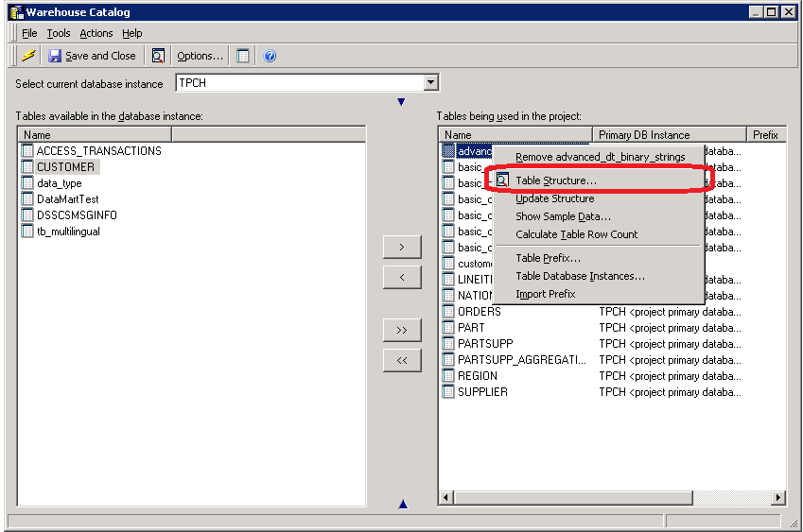Image resolution: width=803 pixels, height=532 pixels.
Task: Click the blue up arrow at bottom
Action: [x=403, y=505]
